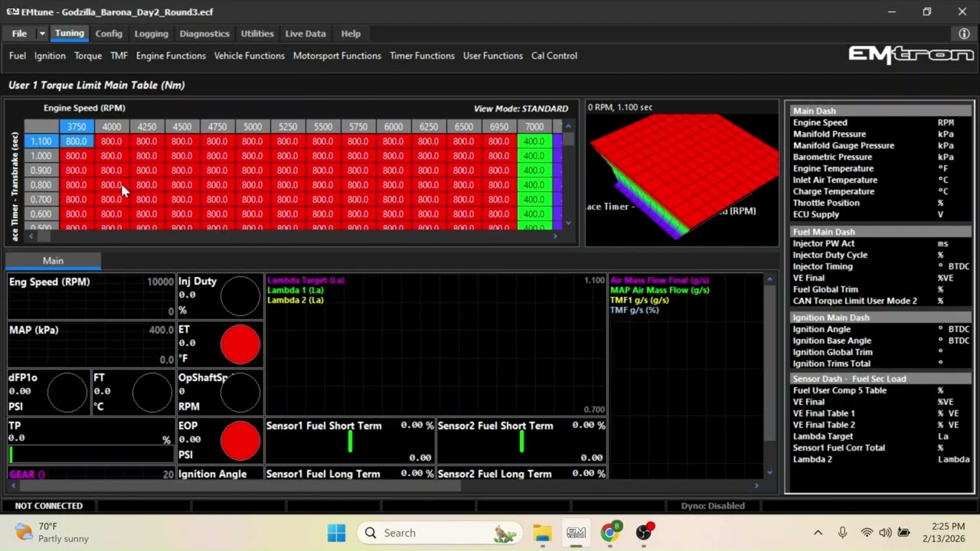Open the weather widget on taskbar
This screenshot has height=551, width=980.
point(52,533)
